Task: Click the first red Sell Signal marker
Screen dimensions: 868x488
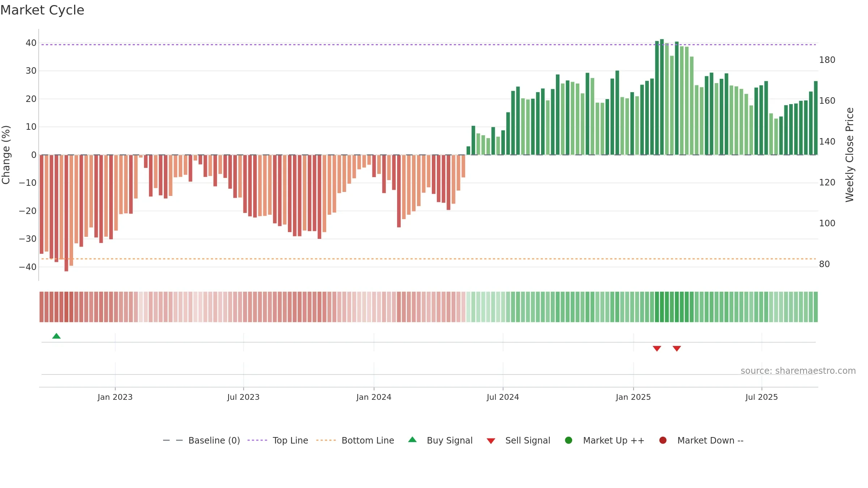Action: 657,348
